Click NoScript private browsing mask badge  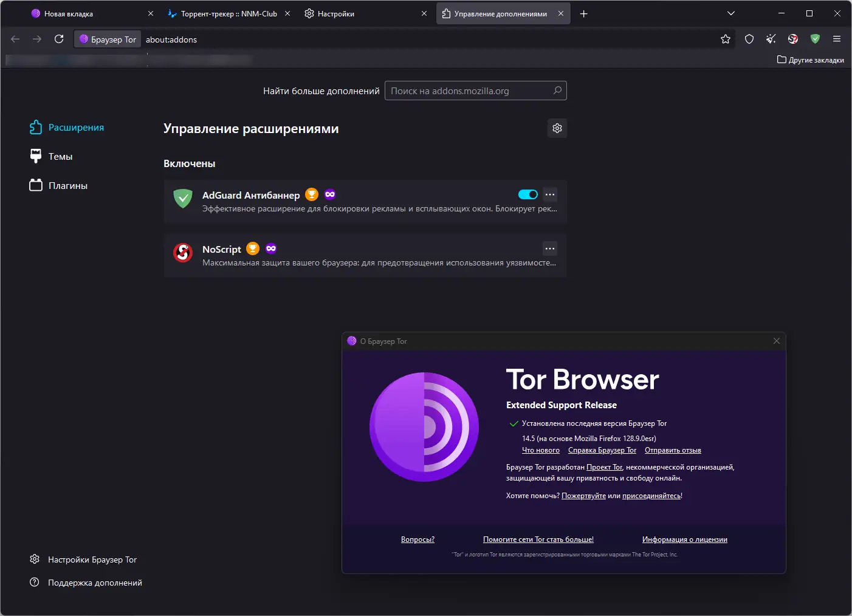point(271,248)
